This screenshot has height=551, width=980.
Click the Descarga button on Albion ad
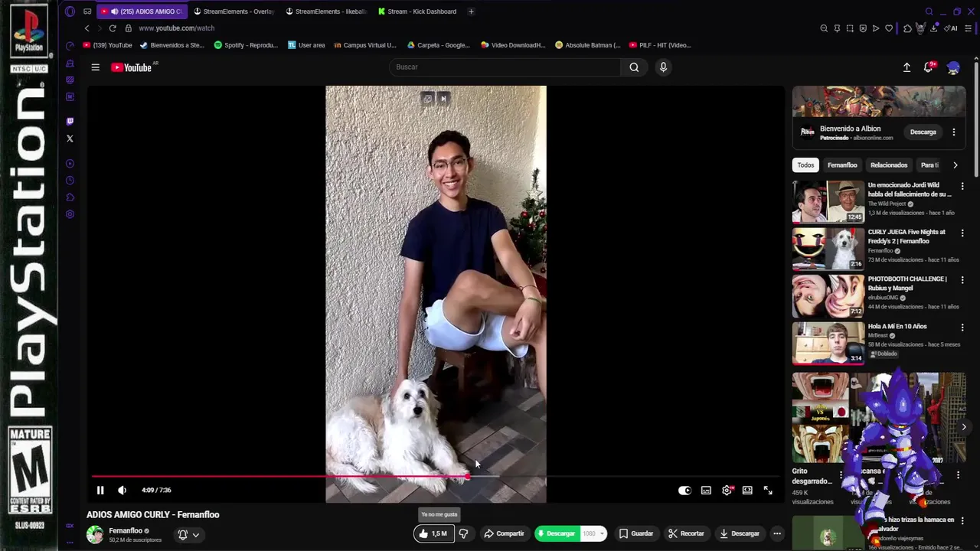923,132
